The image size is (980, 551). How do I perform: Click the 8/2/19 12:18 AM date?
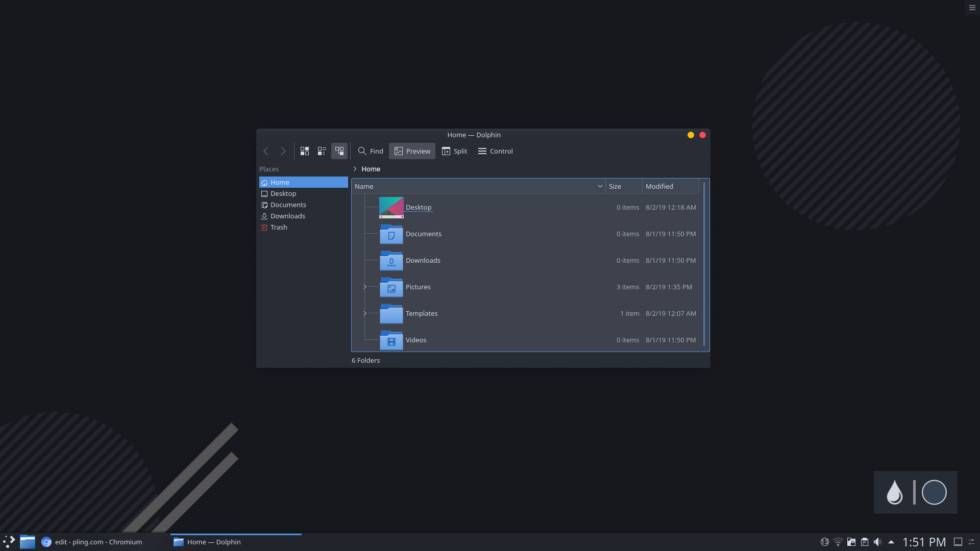[x=671, y=207]
